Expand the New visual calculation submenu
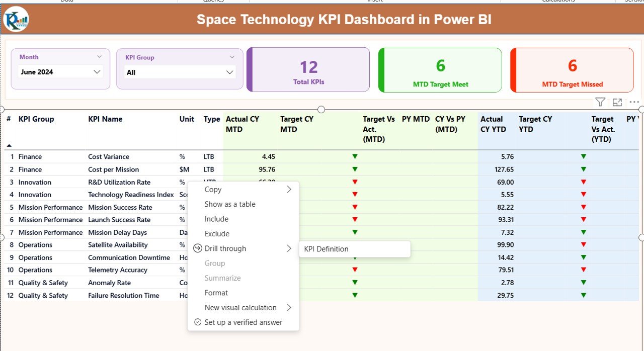This screenshot has height=351, width=644. pyautogui.click(x=289, y=308)
